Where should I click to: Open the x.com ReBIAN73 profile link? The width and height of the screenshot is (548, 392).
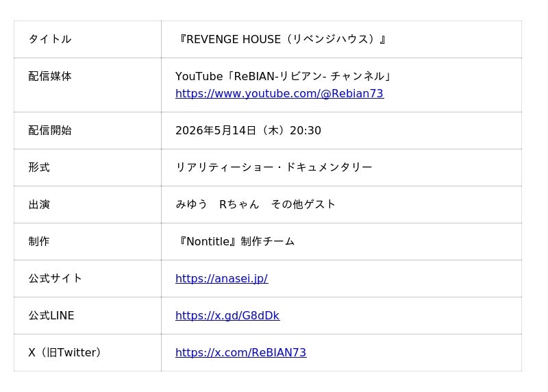[x=240, y=353]
